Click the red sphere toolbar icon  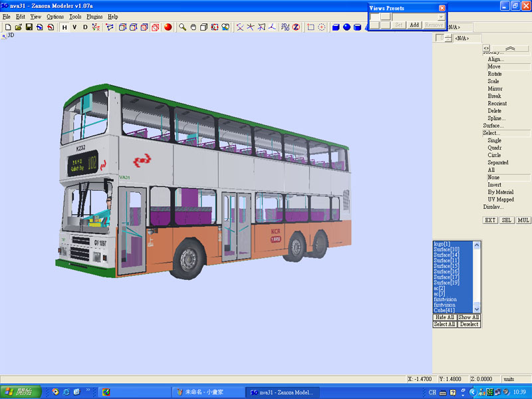pyautogui.click(x=168, y=27)
